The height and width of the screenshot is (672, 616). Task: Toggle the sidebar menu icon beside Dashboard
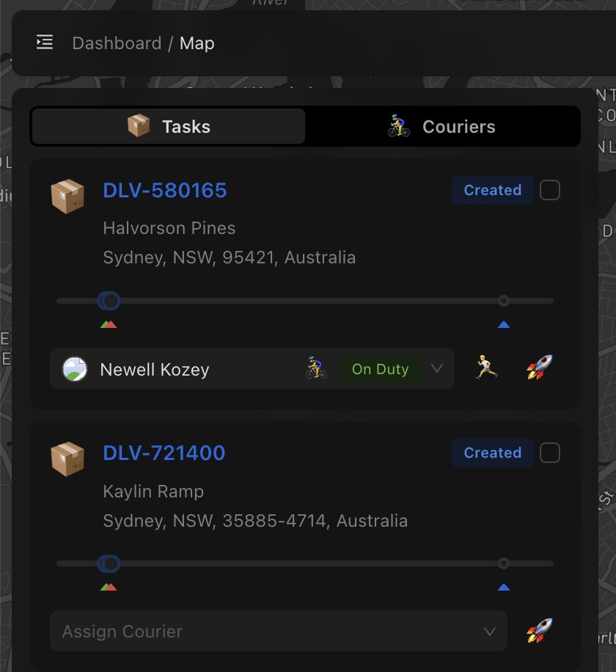[x=45, y=43]
